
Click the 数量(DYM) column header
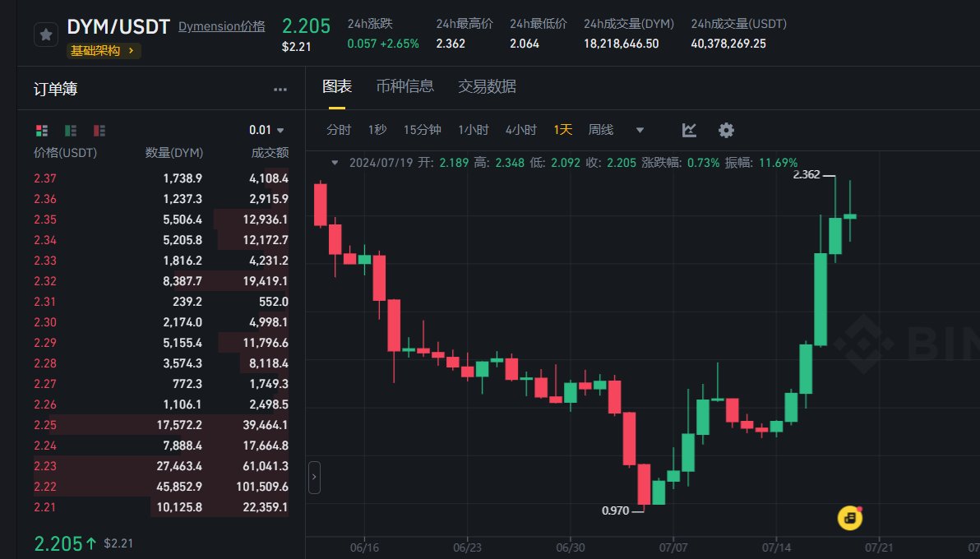173,153
